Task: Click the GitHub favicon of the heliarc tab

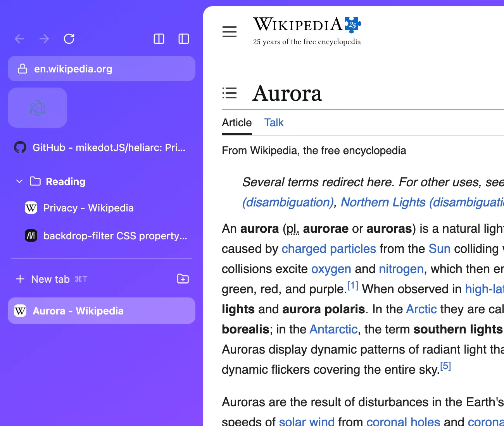Action: tap(20, 147)
